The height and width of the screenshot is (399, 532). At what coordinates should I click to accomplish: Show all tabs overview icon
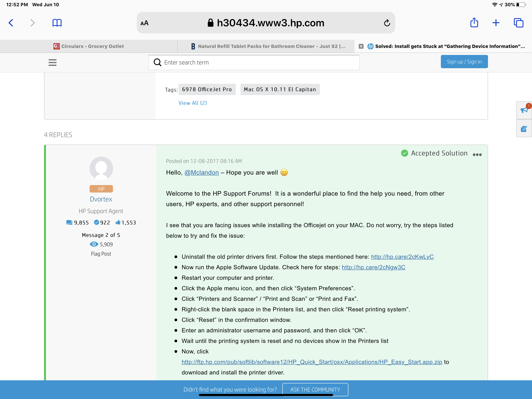point(518,23)
